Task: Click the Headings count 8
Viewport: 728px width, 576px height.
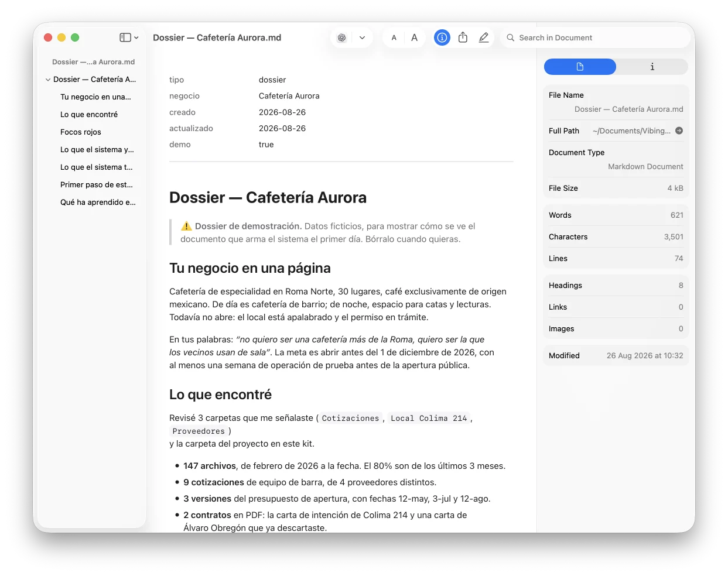Action: point(681,285)
